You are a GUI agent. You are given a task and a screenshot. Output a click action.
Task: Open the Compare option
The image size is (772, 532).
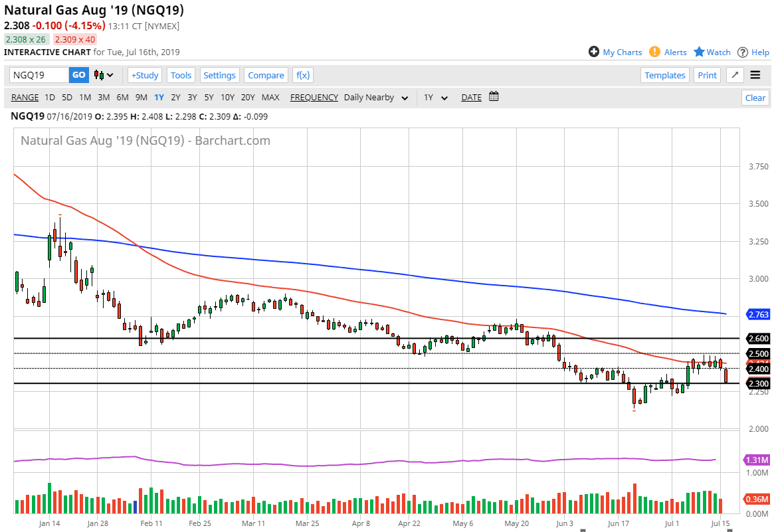[x=266, y=75]
